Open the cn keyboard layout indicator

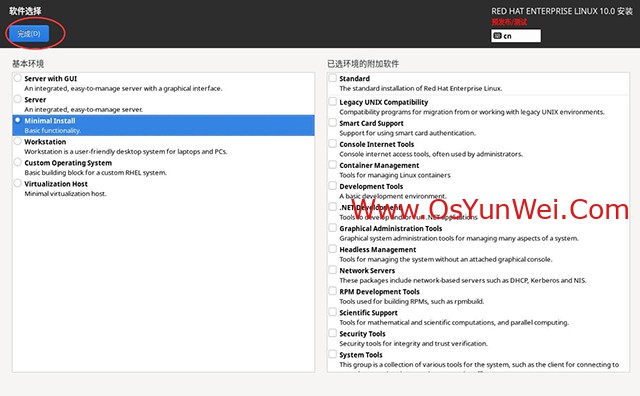(516, 36)
